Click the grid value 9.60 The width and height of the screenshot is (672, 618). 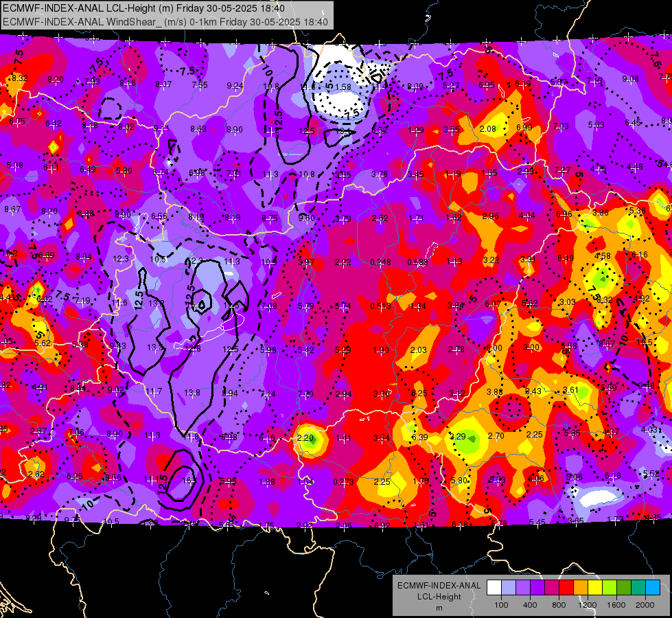306,218
